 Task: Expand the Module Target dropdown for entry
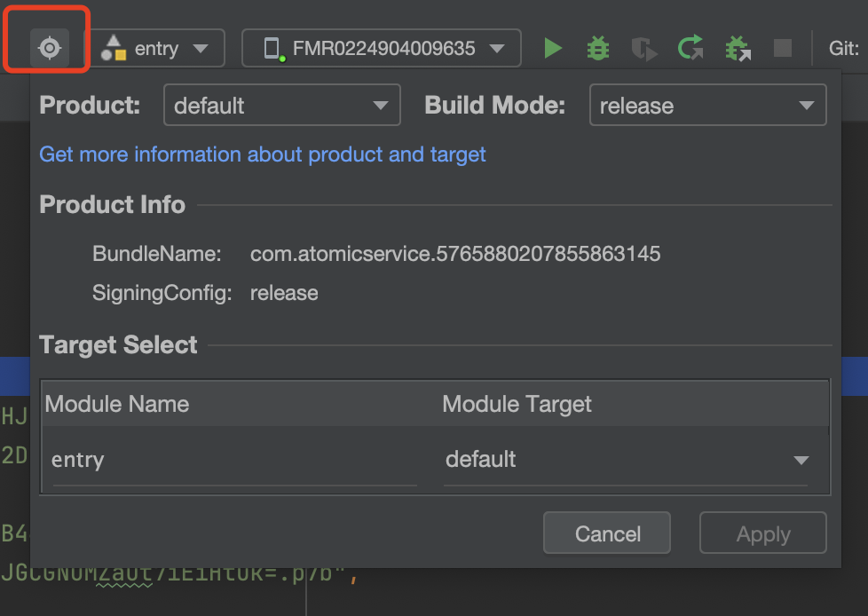pyautogui.click(x=626, y=460)
